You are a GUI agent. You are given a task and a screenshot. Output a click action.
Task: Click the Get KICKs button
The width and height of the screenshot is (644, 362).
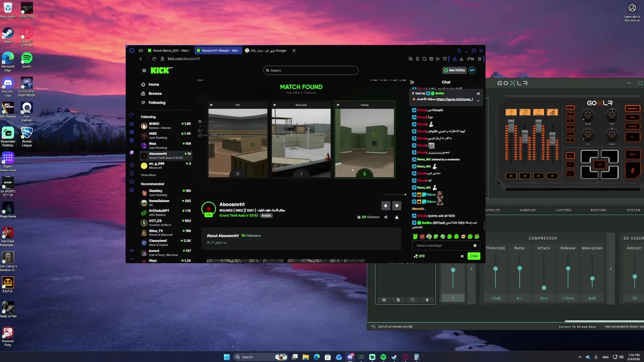pos(454,70)
